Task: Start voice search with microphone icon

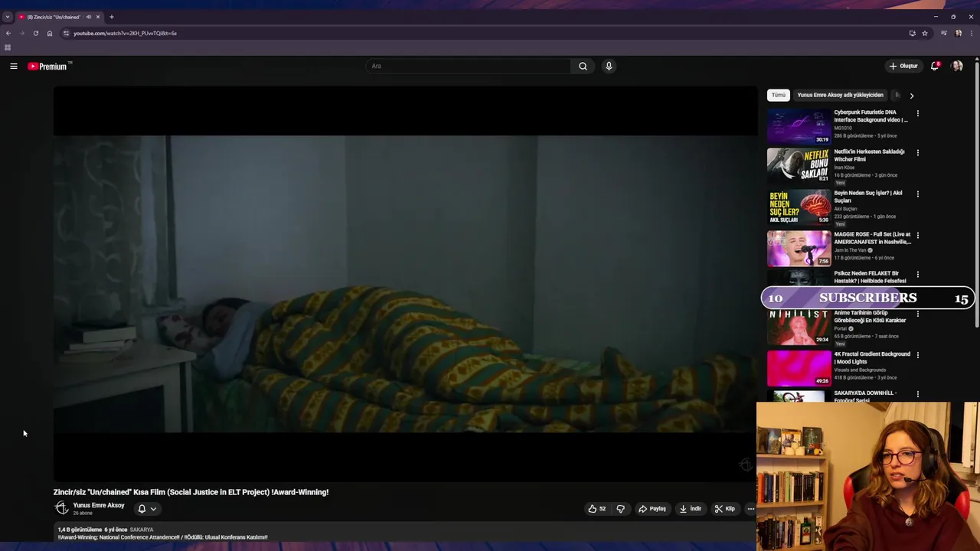Action: point(609,67)
